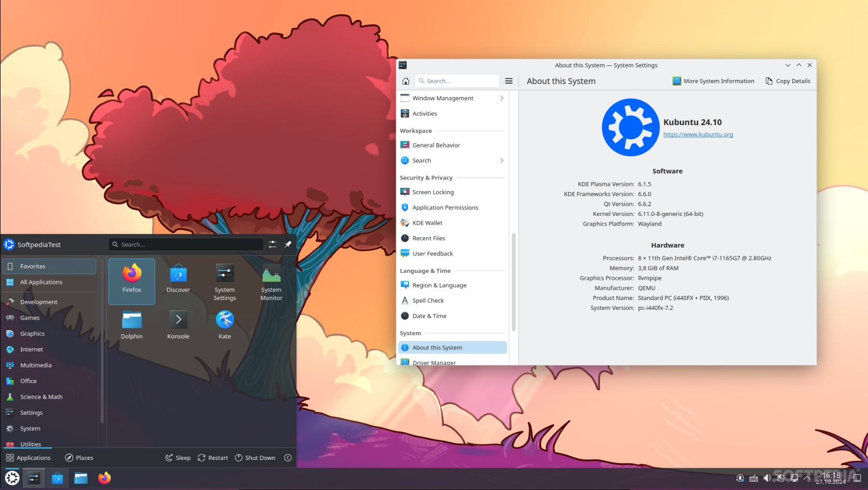Open the wired network tray icon
868x490 pixels.
click(x=794, y=478)
